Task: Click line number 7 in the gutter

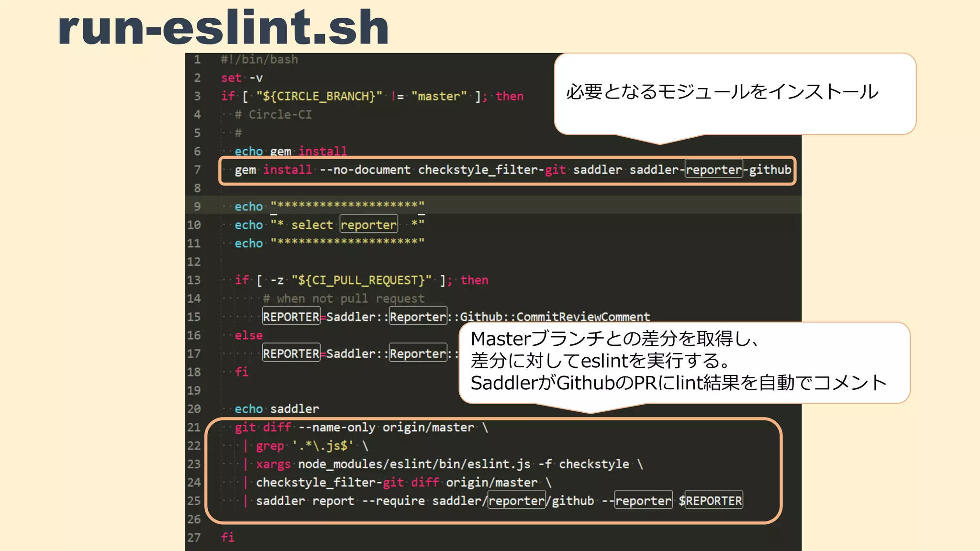Action: point(197,170)
